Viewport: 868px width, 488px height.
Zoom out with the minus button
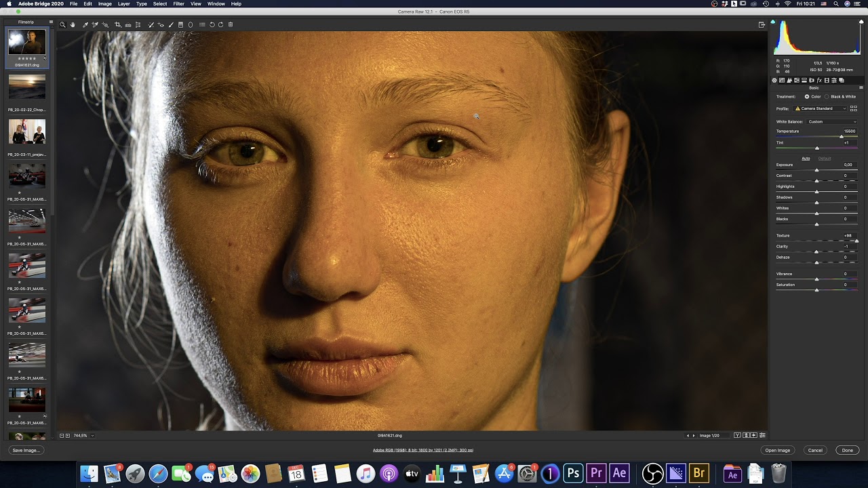pyautogui.click(x=62, y=435)
